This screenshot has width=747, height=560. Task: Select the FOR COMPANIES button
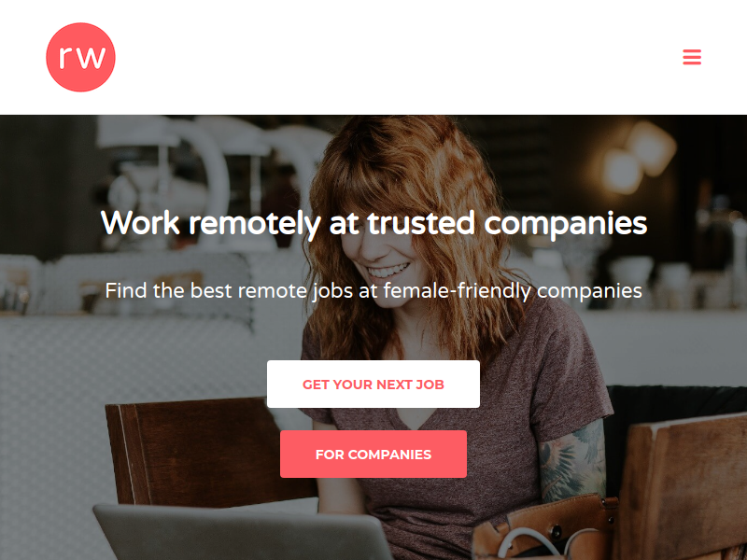click(x=373, y=454)
